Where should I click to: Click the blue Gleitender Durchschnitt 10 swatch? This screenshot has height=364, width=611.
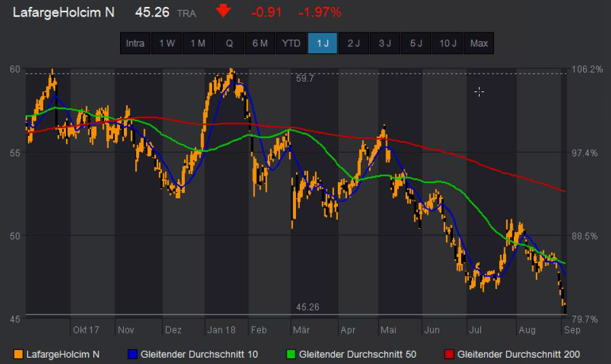click(133, 354)
